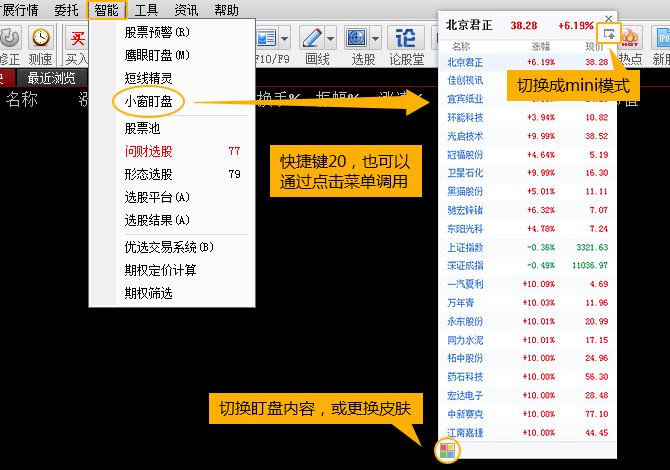Expand the F10/F9 dropdown arrow
670x470 pixels.
pyautogui.click(x=285, y=38)
